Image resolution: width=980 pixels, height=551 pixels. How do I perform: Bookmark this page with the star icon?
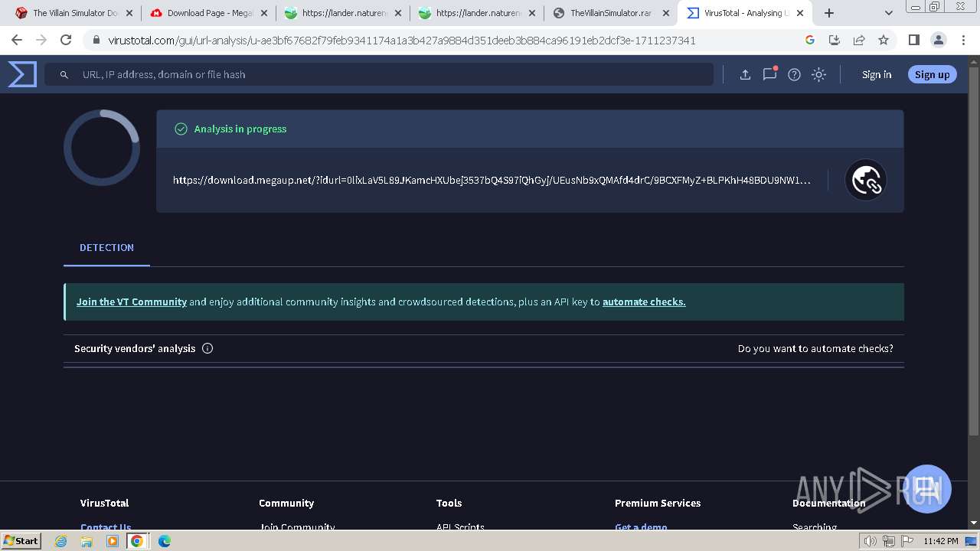884,40
